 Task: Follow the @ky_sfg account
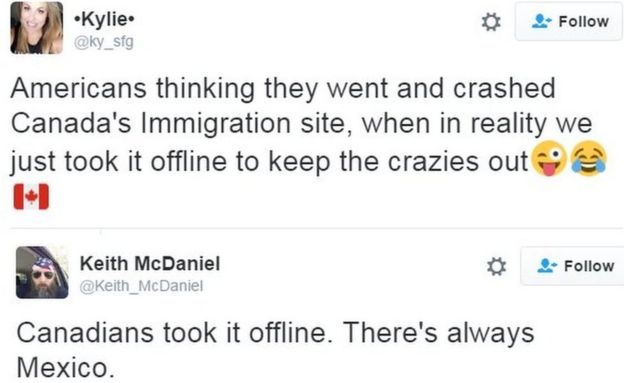(x=569, y=21)
